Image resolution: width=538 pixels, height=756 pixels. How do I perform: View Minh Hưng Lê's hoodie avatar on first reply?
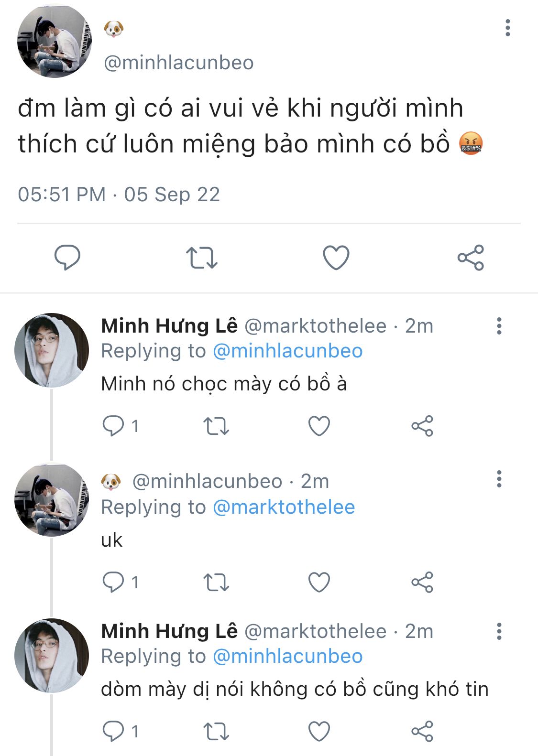[52, 350]
